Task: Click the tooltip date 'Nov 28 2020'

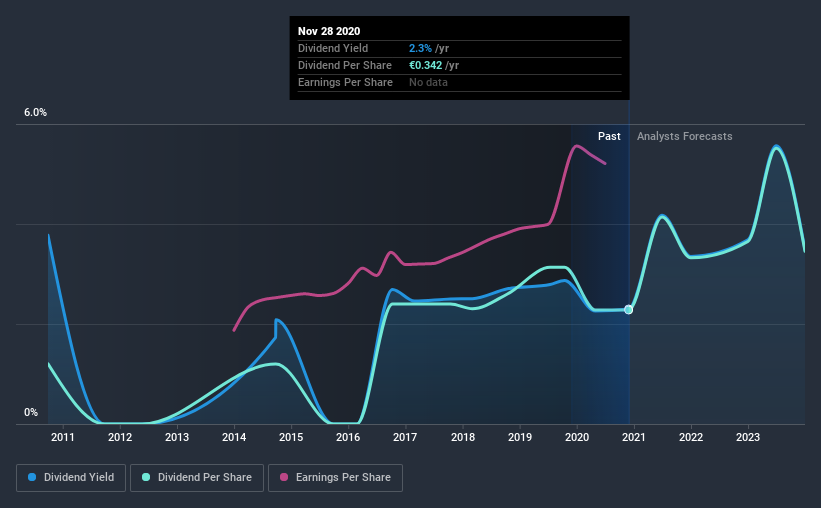Action: [329, 31]
